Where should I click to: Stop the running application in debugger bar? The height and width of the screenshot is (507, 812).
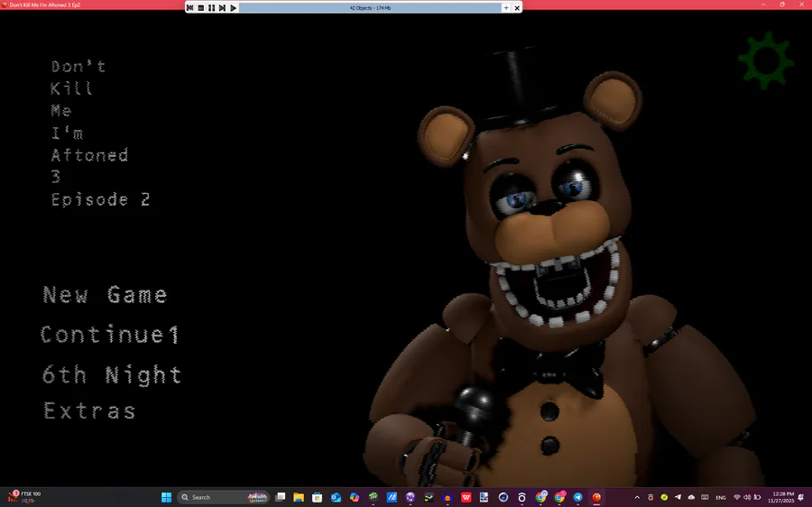[201, 8]
